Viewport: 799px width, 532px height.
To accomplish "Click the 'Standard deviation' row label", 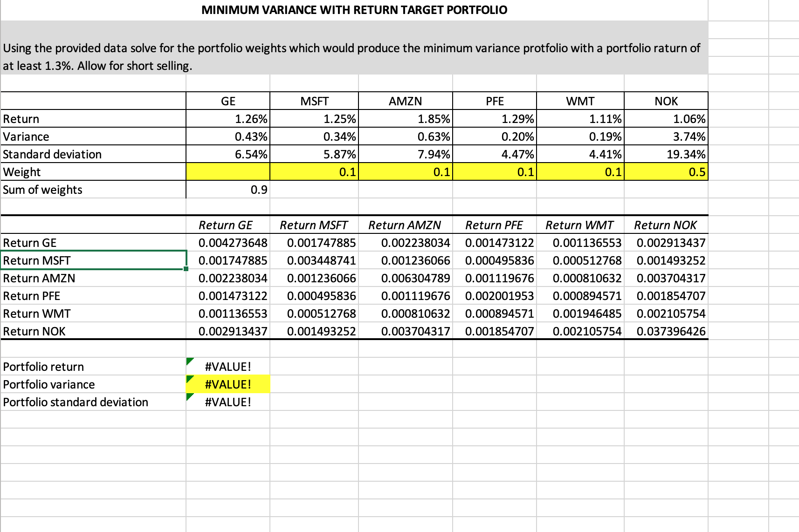I will pyautogui.click(x=52, y=154).
